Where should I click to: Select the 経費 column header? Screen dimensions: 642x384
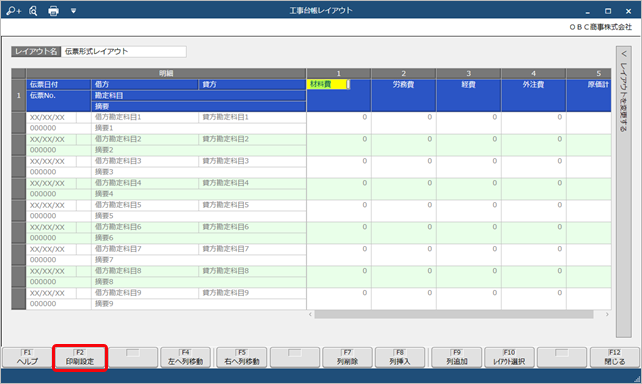[469, 95]
